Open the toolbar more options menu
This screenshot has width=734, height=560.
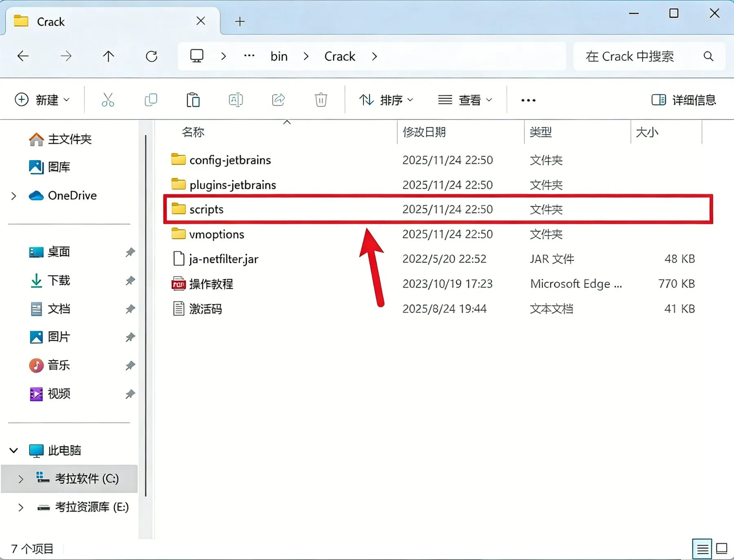528,100
